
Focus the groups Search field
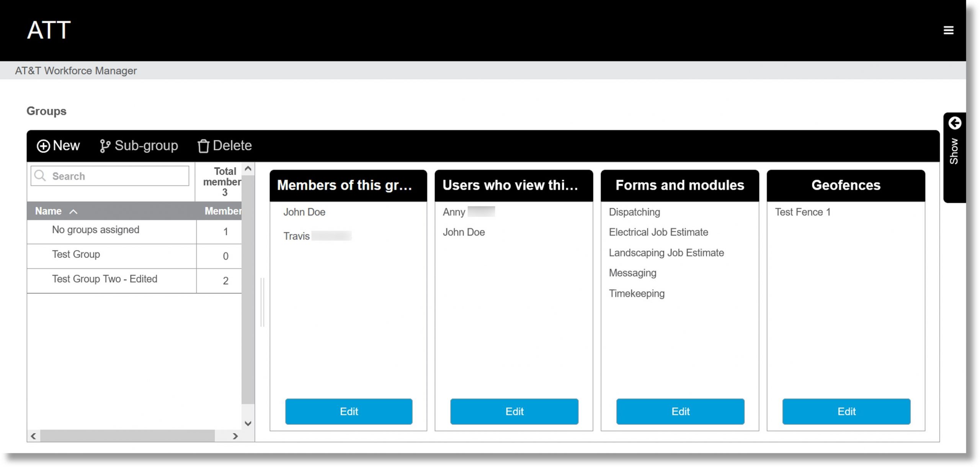pos(110,176)
